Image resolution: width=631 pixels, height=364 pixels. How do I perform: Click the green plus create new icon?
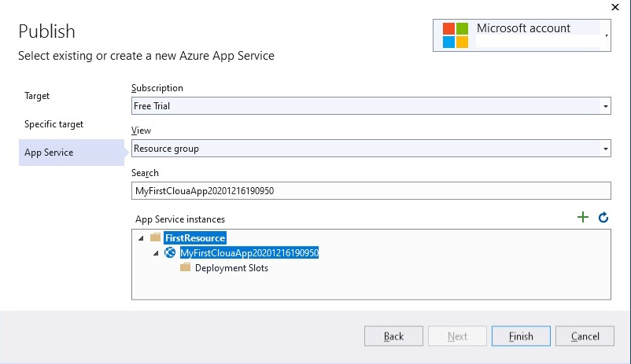[x=583, y=217]
